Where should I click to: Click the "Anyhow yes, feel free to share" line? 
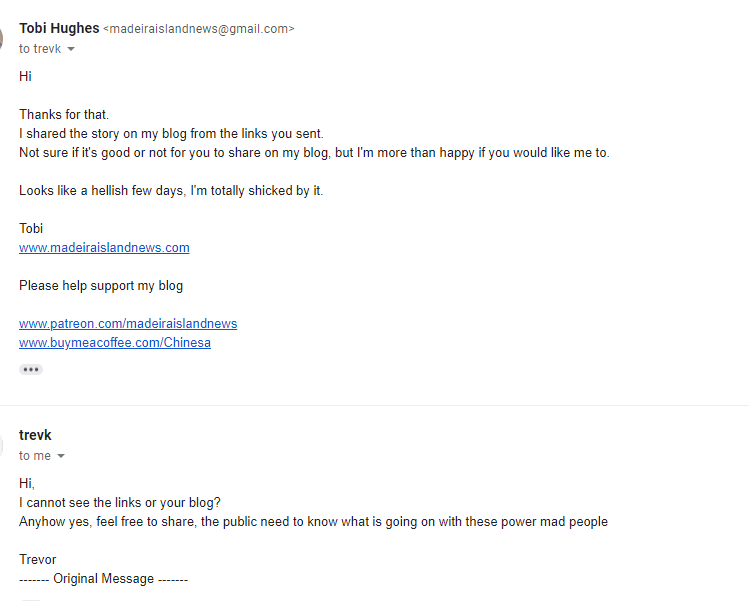pyautogui.click(x=313, y=521)
